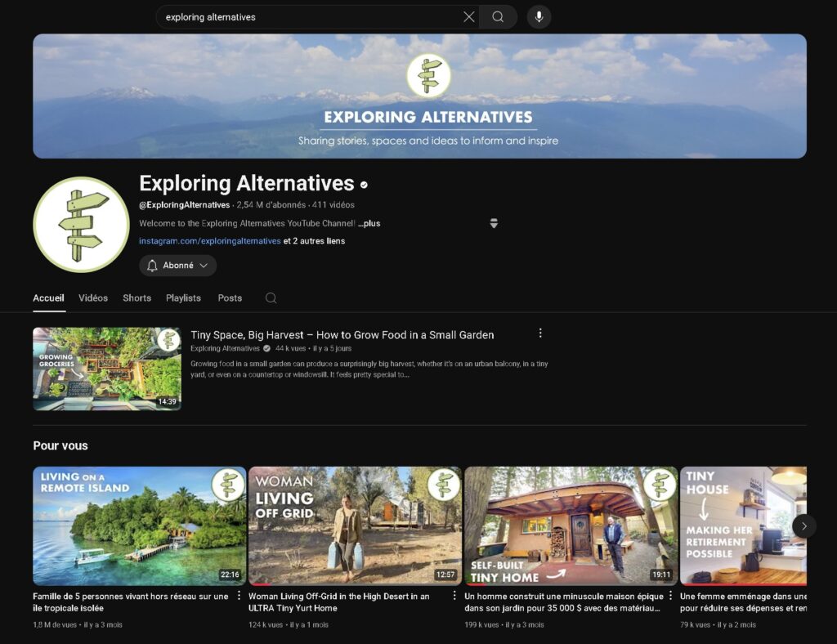Open the Posts tab

point(230,297)
